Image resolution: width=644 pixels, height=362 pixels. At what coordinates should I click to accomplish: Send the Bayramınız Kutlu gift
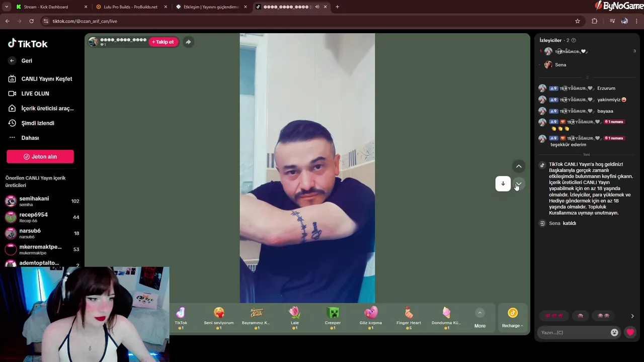point(257,318)
